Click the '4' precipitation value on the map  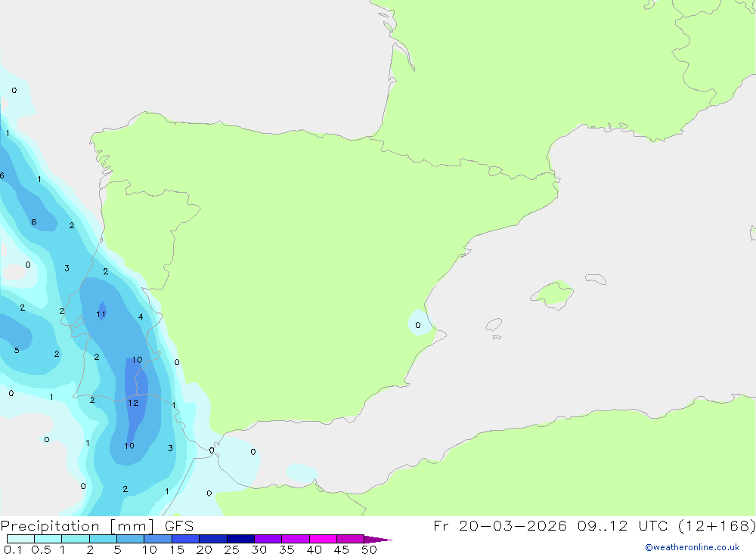point(141,317)
